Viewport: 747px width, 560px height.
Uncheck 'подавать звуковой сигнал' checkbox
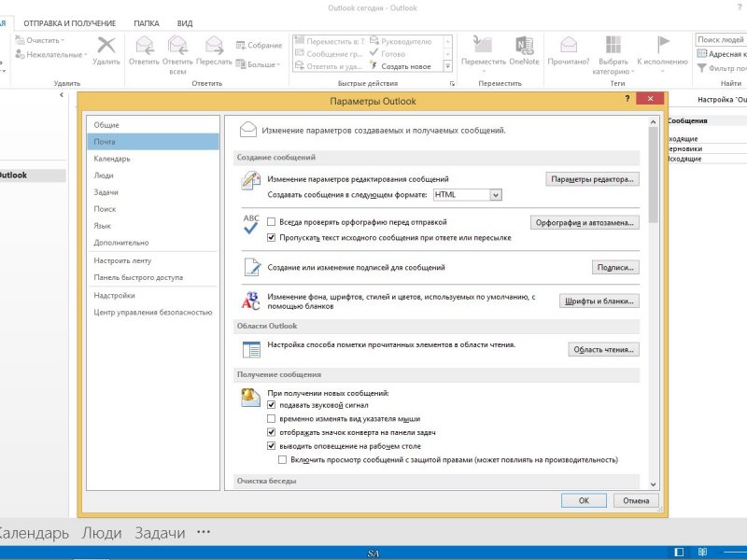[271, 405]
